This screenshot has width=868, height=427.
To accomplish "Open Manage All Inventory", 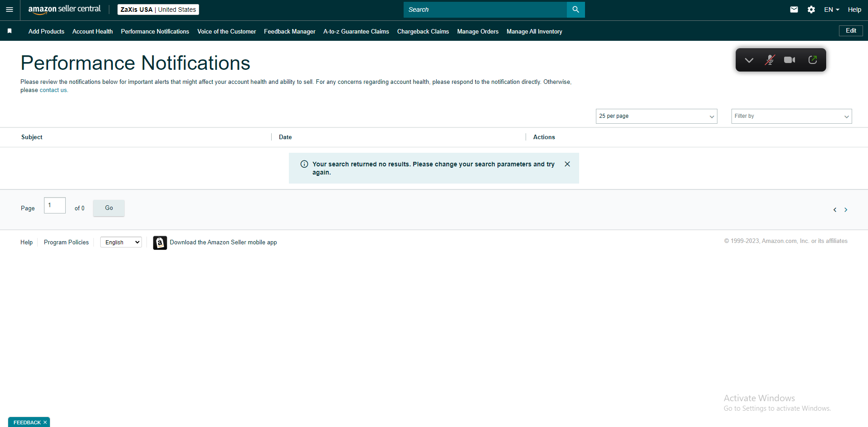I will point(534,31).
